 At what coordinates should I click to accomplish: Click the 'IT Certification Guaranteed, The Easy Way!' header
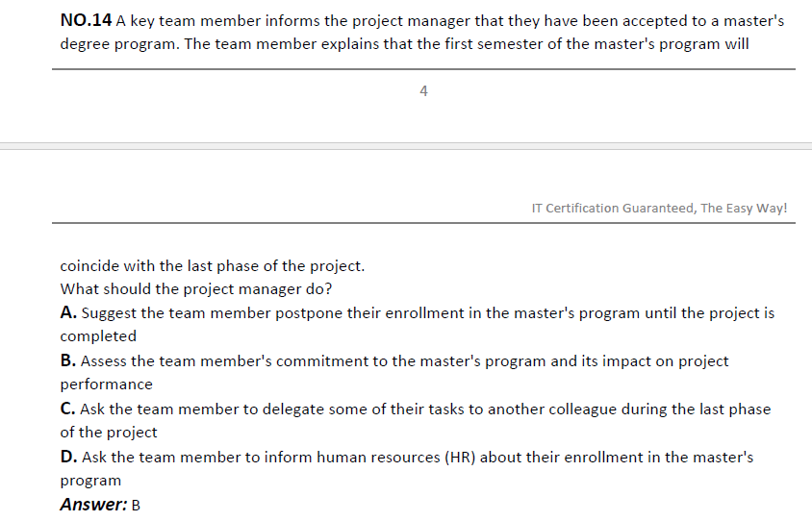(659, 208)
